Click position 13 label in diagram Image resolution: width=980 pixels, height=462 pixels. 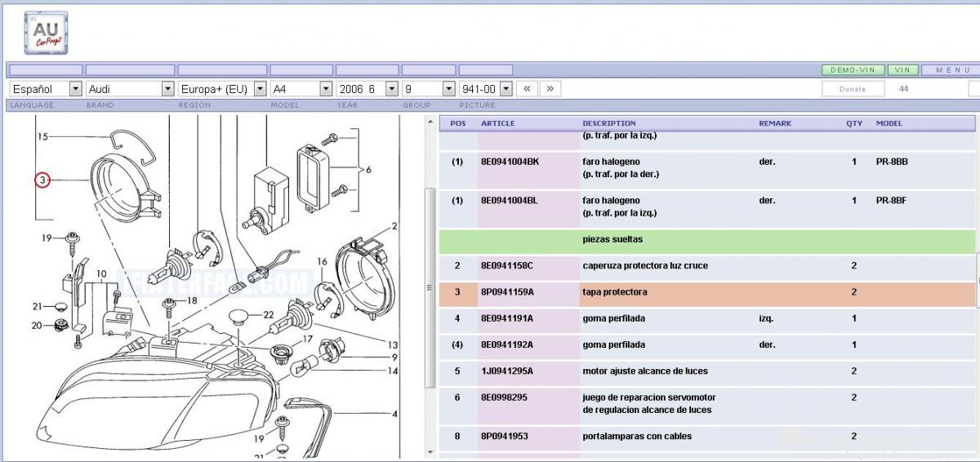pos(393,345)
